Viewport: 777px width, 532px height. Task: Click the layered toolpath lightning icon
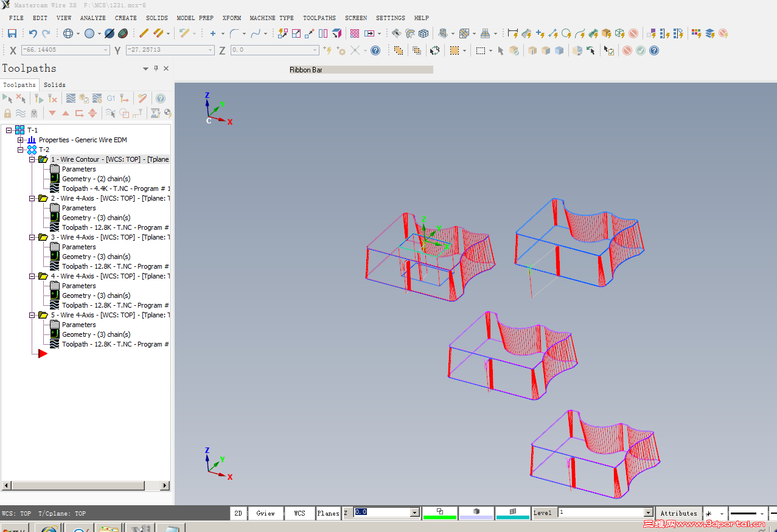(x=710, y=33)
